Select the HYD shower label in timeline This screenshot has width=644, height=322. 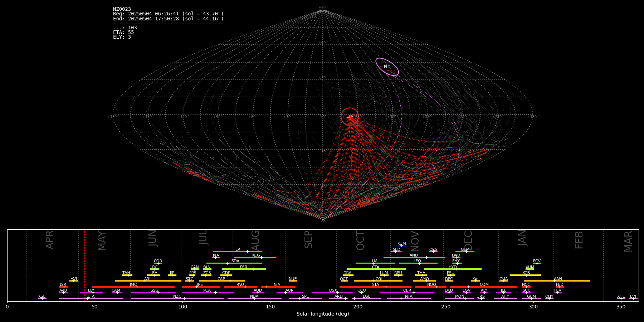click(x=453, y=267)
